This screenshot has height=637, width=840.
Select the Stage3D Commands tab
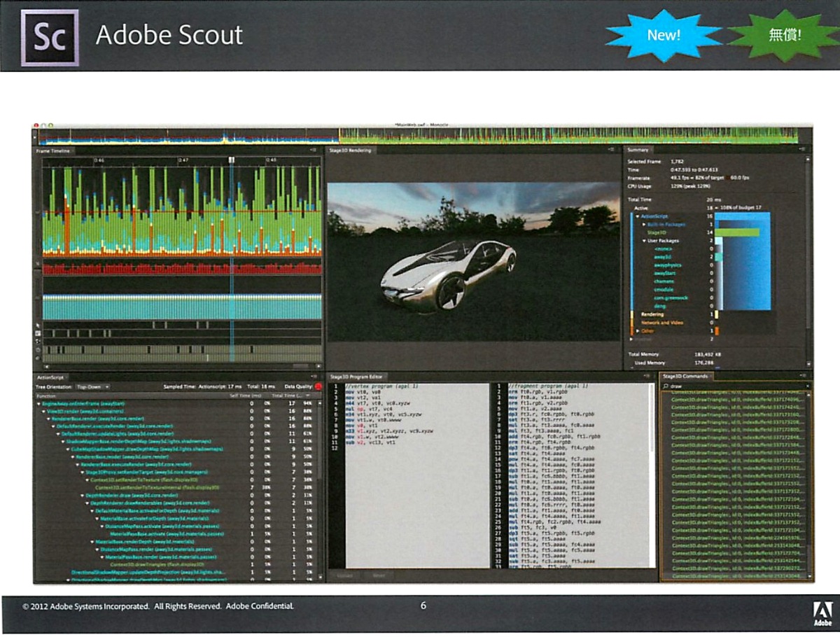(685, 377)
